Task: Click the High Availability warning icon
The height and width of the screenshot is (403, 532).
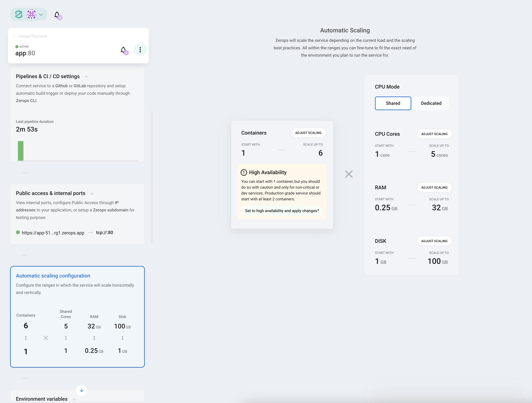Action: [244, 173]
